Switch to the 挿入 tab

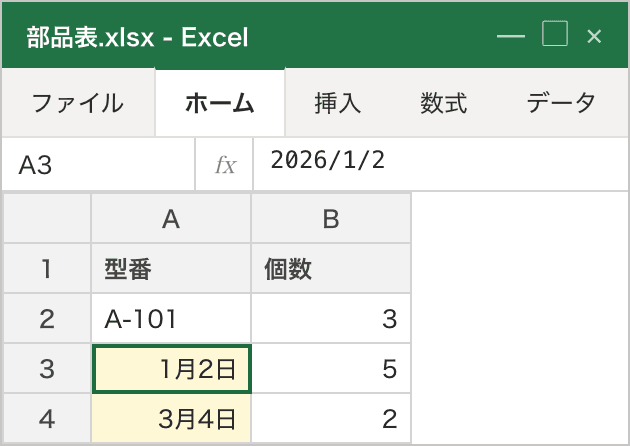338,103
